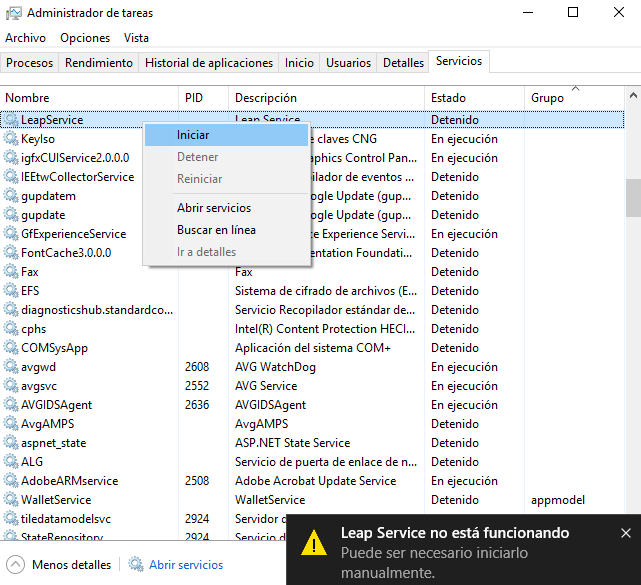Sort by Descripción column header

[x=326, y=98]
